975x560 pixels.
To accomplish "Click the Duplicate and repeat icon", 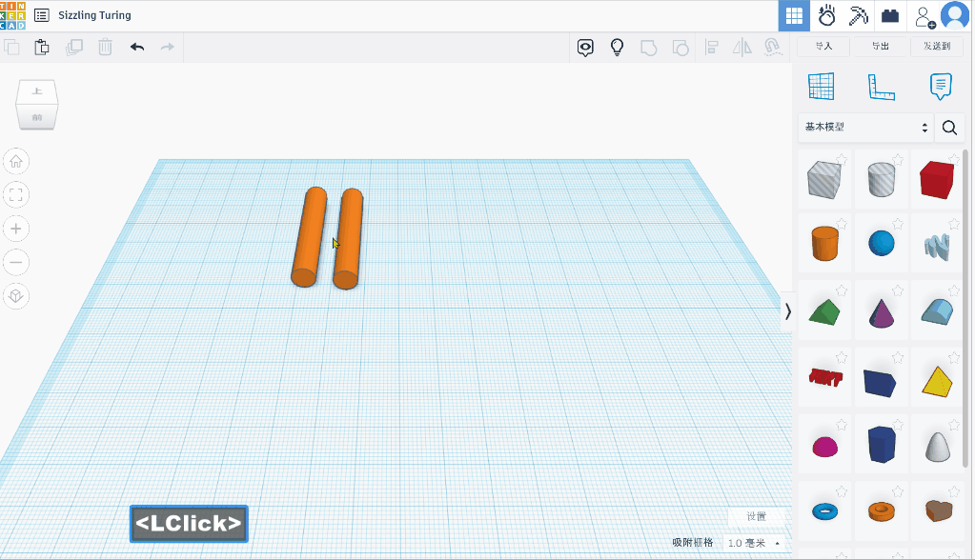I will pos(74,48).
